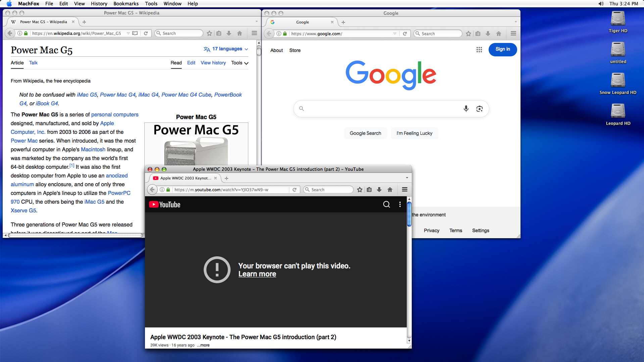Open downloads in the YouTube window
644x362 pixels.
pos(379,190)
